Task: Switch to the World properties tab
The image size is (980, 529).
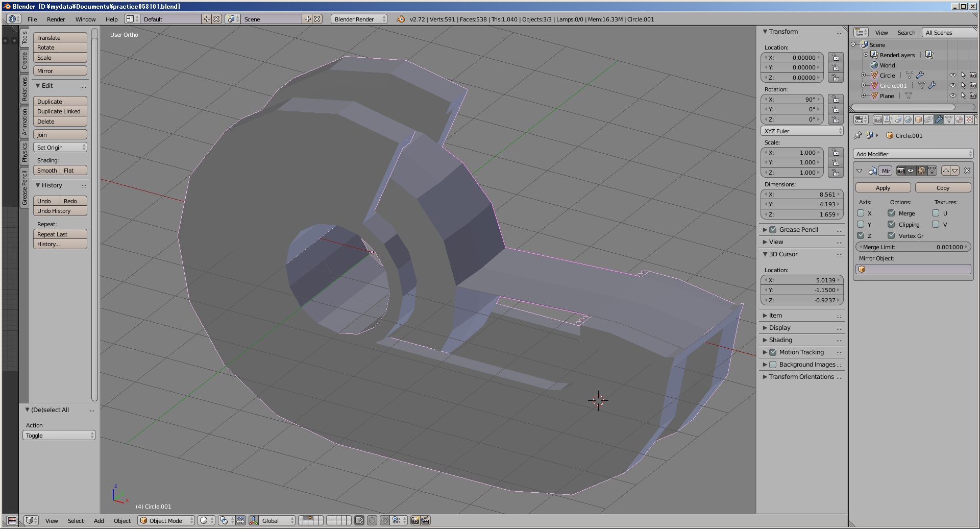Action: 908,119
